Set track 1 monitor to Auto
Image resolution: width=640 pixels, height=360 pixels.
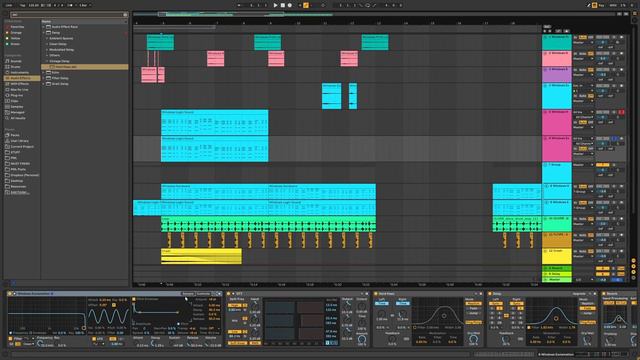[x=583, y=38]
